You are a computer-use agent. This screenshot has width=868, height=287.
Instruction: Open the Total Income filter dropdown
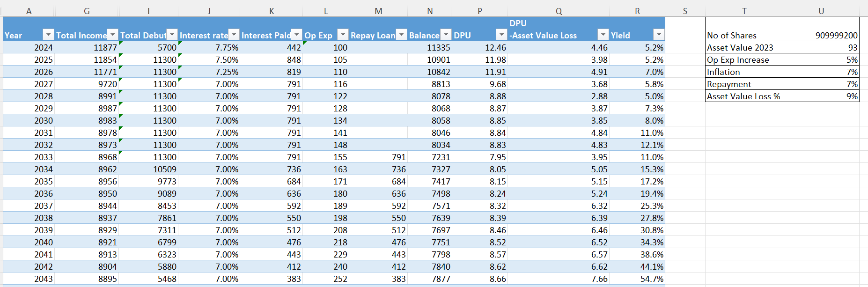[113, 35]
